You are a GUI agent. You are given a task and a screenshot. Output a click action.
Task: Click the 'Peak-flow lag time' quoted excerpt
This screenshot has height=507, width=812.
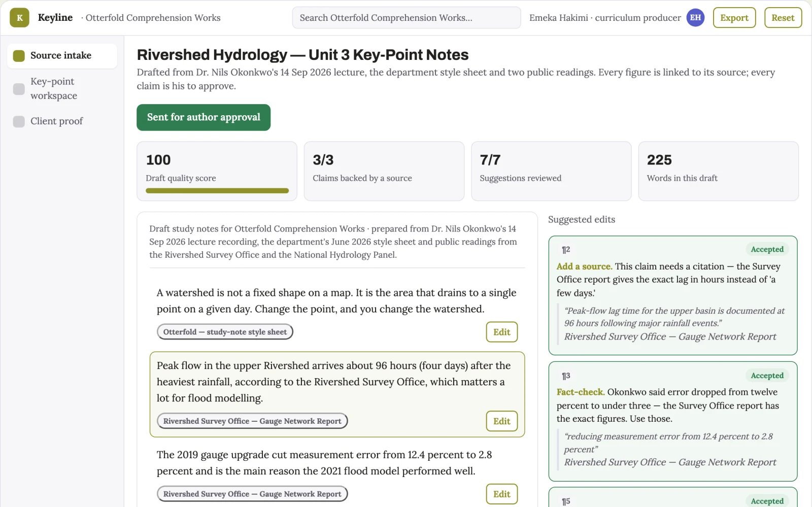tap(674, 317)
